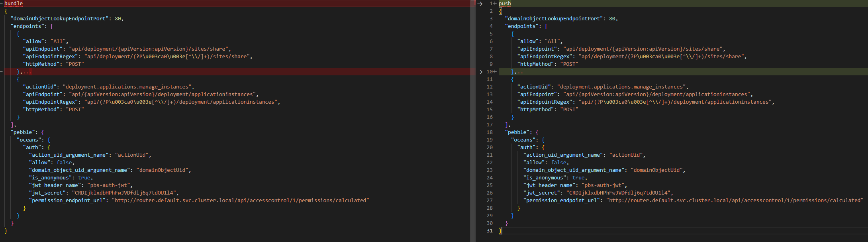Image resolution: width=868 pixels, height=242 pixels.
Task: Open the permissions URL link on line 27
Action: (x=735, y=201)
